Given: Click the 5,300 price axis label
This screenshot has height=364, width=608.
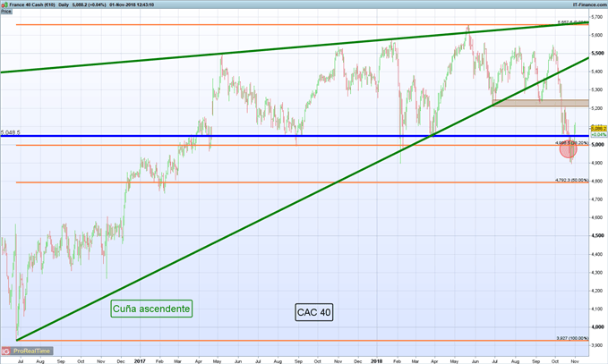Looking at the screenshot, I should coord(597,89).
